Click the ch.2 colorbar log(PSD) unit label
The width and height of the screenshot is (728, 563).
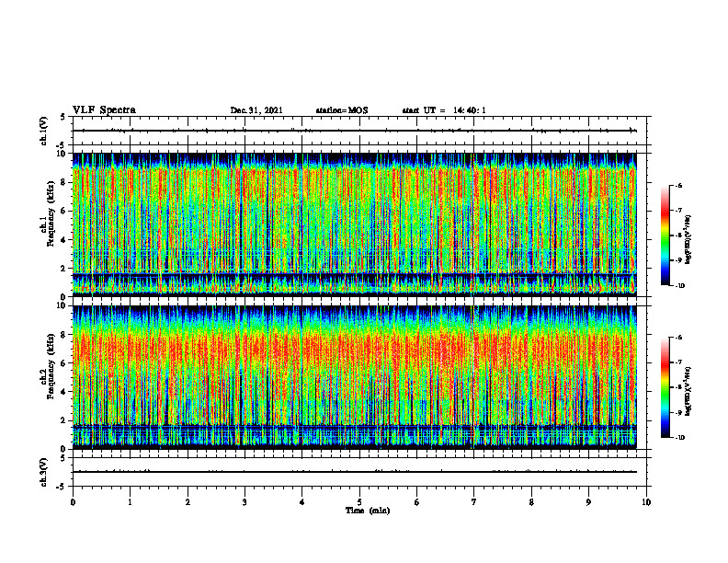coord(688,391)
